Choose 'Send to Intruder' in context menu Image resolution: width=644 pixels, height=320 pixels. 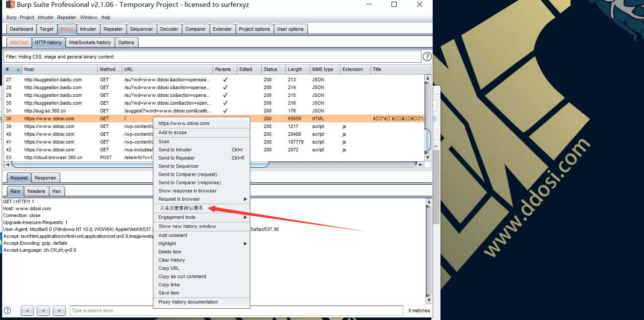tap(201, 150)
